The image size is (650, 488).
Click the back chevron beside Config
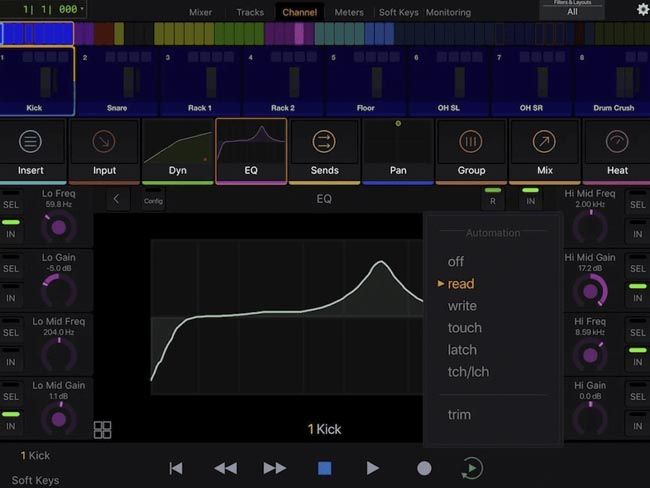pyautogui.click(x=117, y=199)
